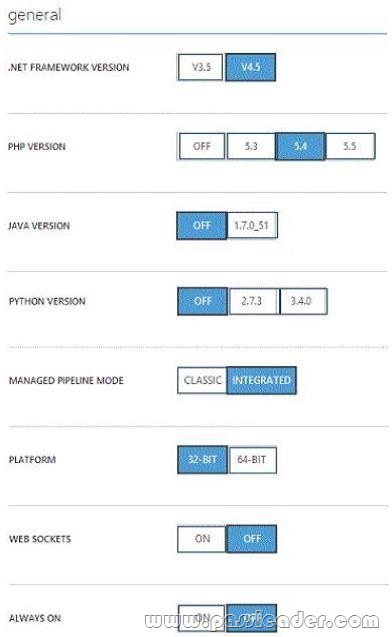This screenshot has width=392, height=637.
Task: Select Python version 2.7.3
Action: tap(254, 301)
